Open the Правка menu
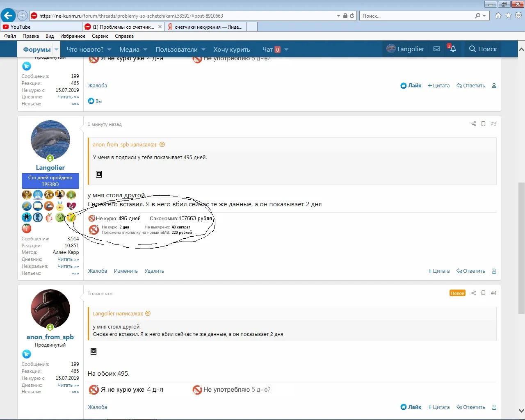 click(x=31, y=36)
